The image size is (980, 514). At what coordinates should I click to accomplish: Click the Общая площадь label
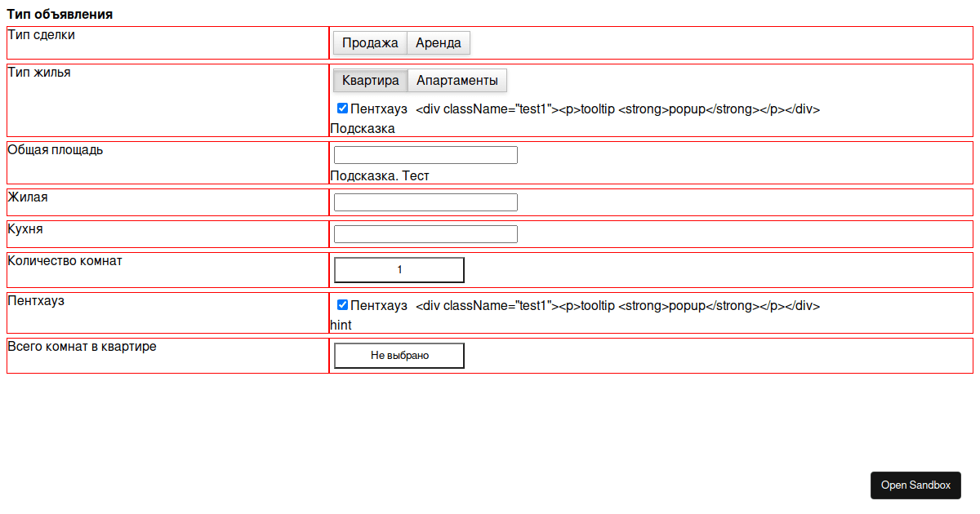coord(56,150)
